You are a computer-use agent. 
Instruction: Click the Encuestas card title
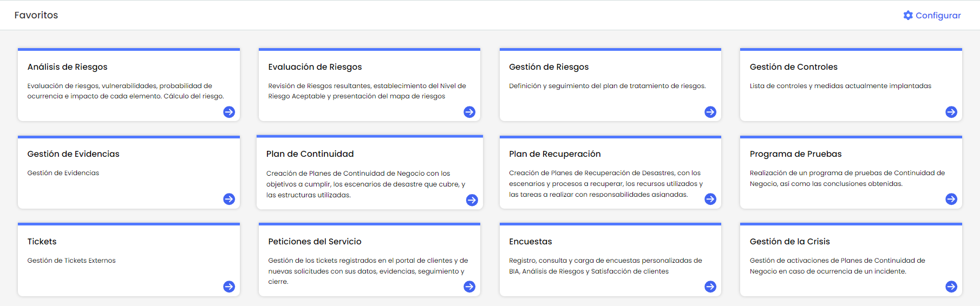(x=531, y=242)
